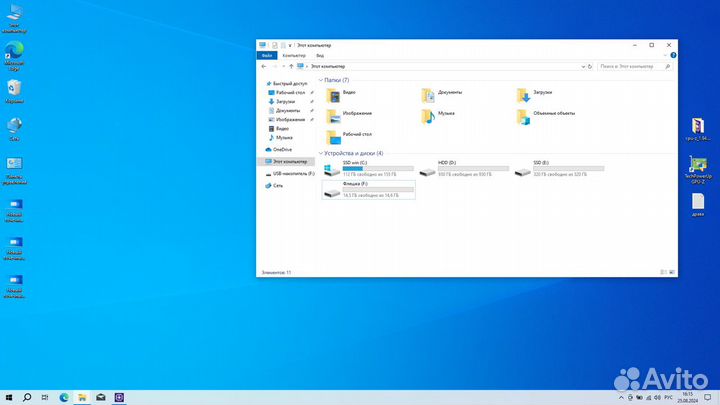Select the Флешка (F:) drive

[x=368, y=190]
